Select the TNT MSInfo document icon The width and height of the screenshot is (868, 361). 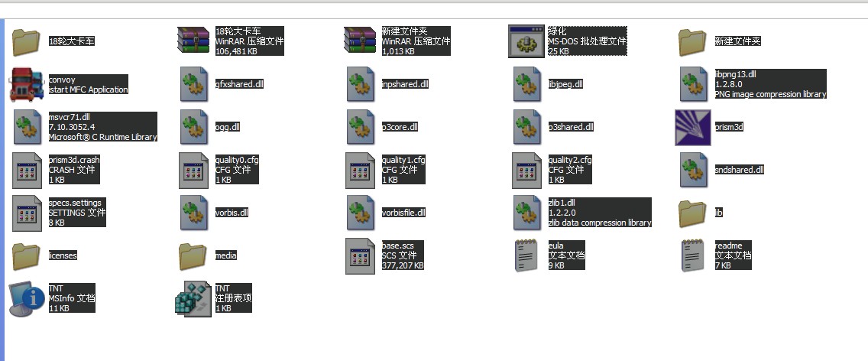[x=27, y=299]
